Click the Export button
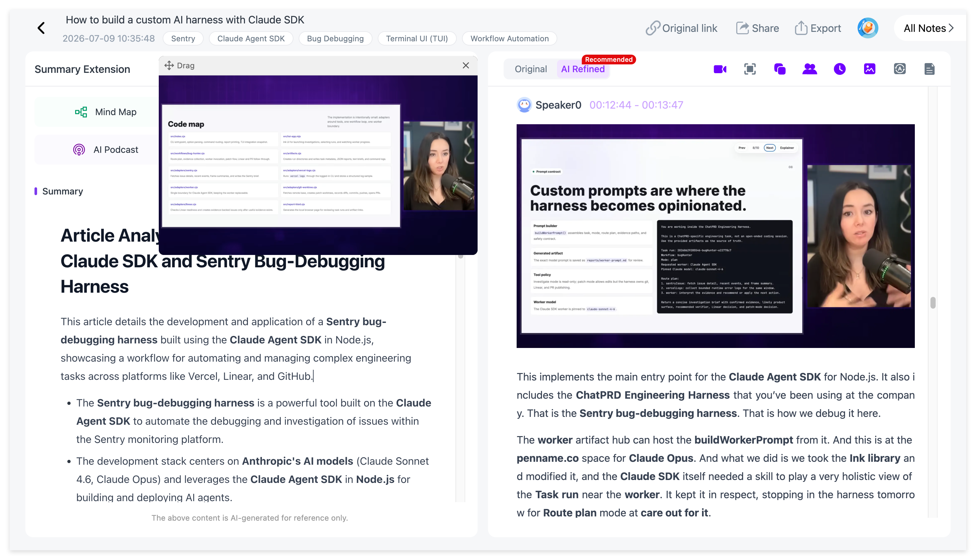This screenshot has width=976, height=560. (818, 28)
